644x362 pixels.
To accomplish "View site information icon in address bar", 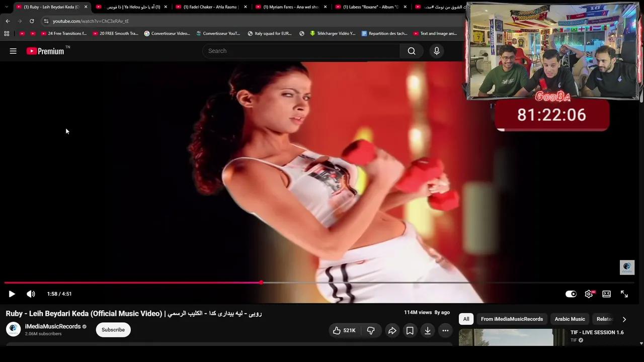I will tap(46, 21).
